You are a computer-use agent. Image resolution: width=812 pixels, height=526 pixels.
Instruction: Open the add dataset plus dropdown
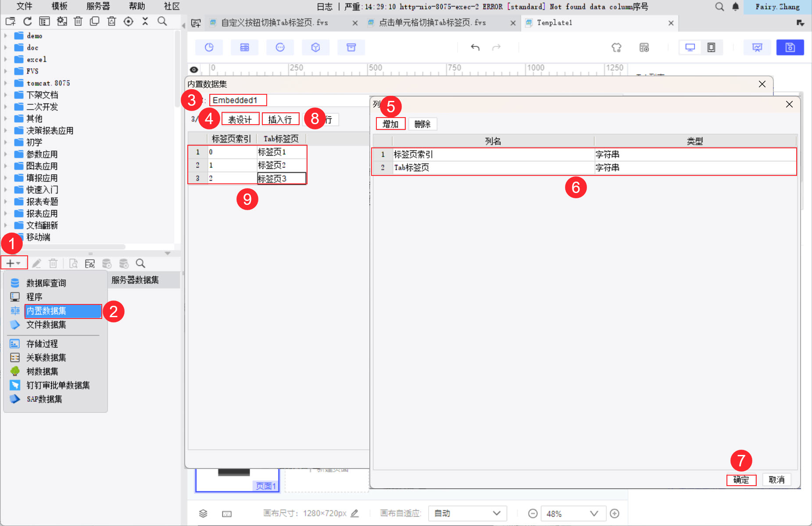click(14, 263)
